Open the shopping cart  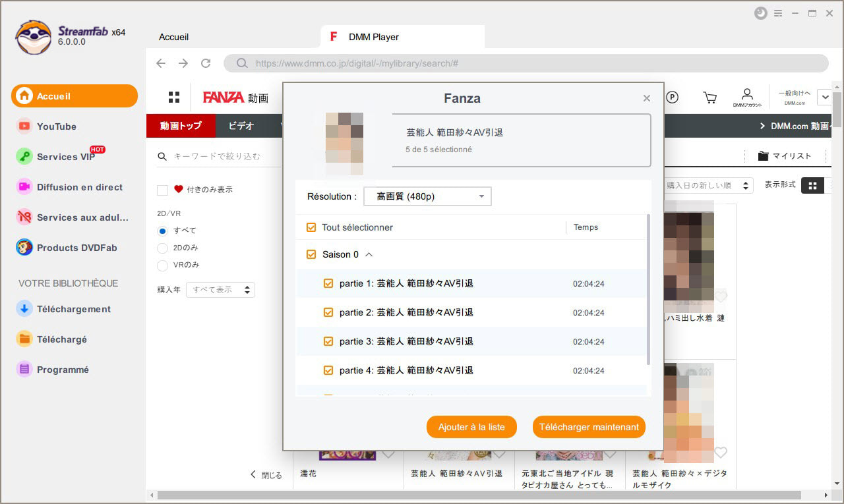coord(710,98)
